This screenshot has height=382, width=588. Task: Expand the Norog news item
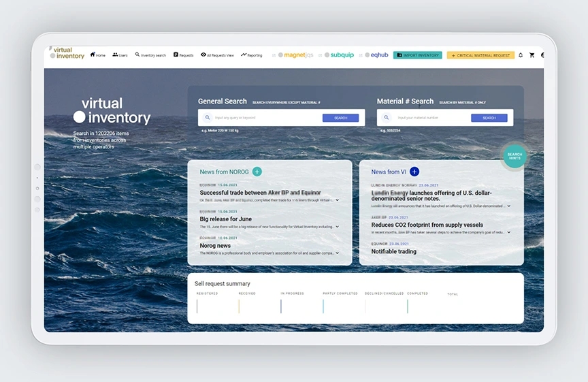click(337, 253)
